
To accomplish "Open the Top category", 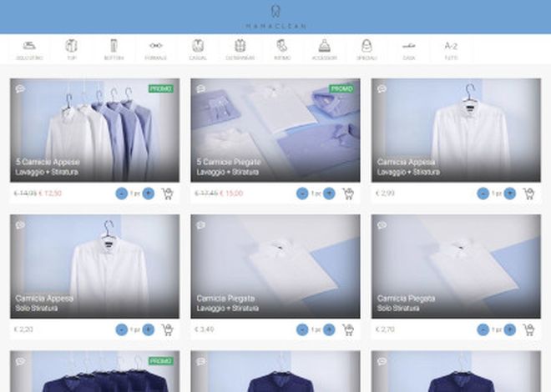I will coord(71,49).
